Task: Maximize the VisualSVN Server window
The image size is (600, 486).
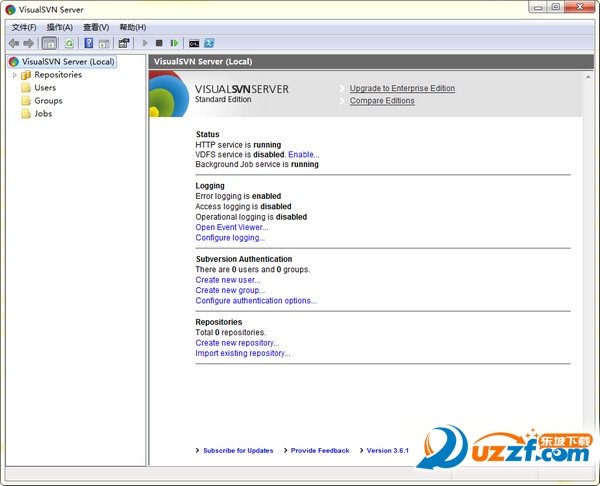Action: point(556,7)
